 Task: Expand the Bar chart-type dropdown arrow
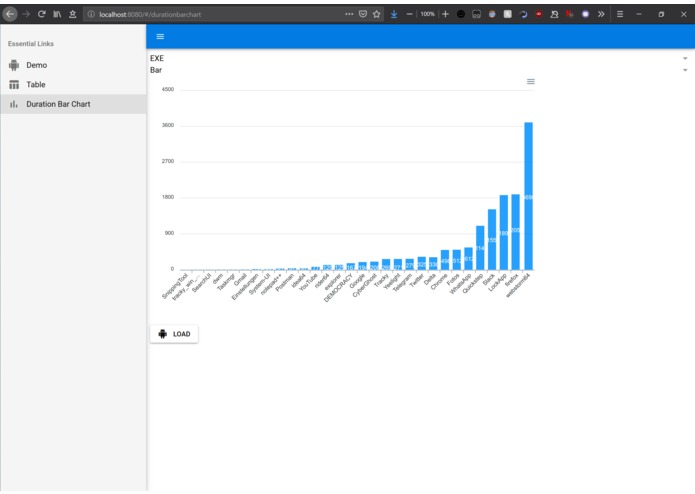[685, 70]
